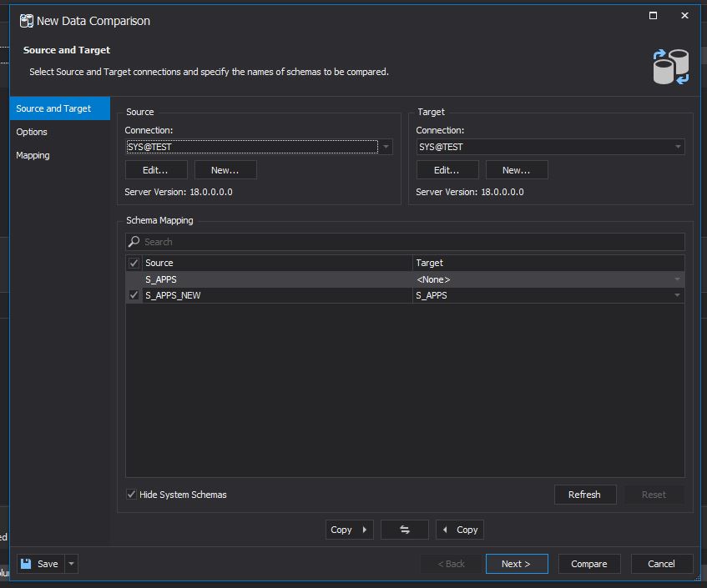Click Copy source to target arrow button
This screenshot has height=588, width=707.
pos(349,530)
